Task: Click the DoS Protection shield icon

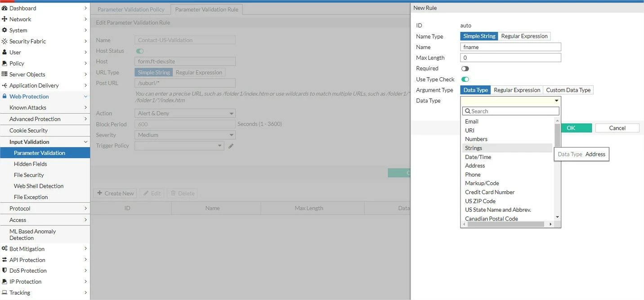Action: (4, 270)
